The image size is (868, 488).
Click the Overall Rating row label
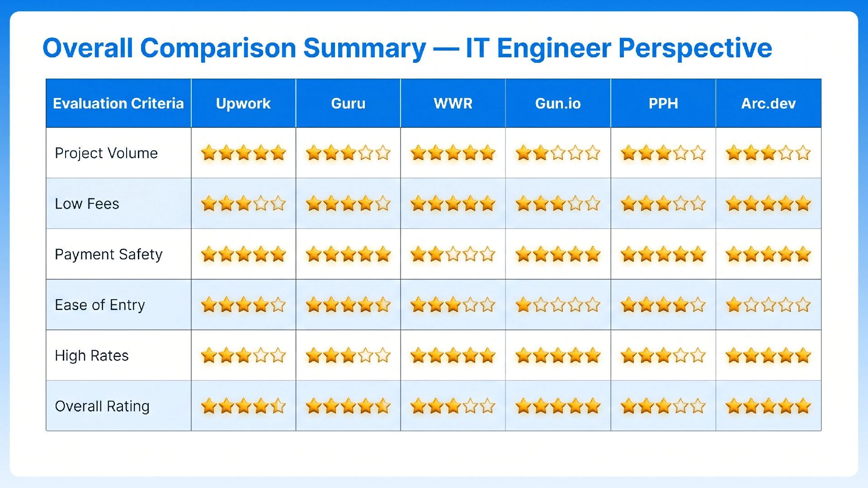(102, 406)
